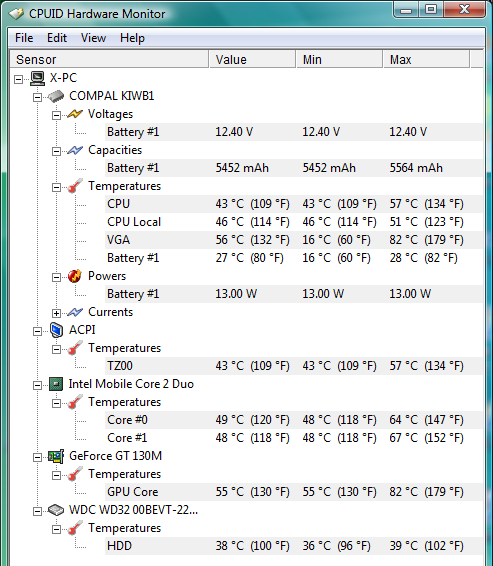Select the ACPI device icon
The image size is (493, 566).
point(56,330)
